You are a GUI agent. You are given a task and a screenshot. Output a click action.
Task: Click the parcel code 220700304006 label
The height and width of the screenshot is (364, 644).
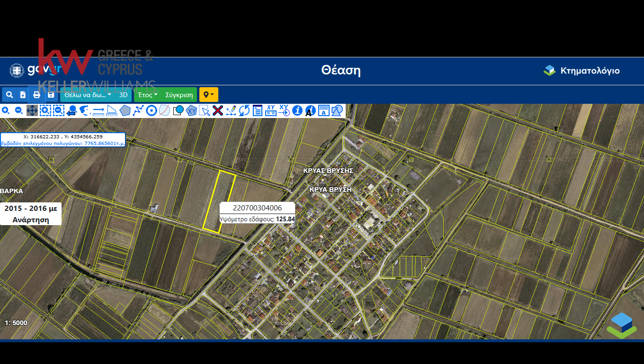pos(257,208)
